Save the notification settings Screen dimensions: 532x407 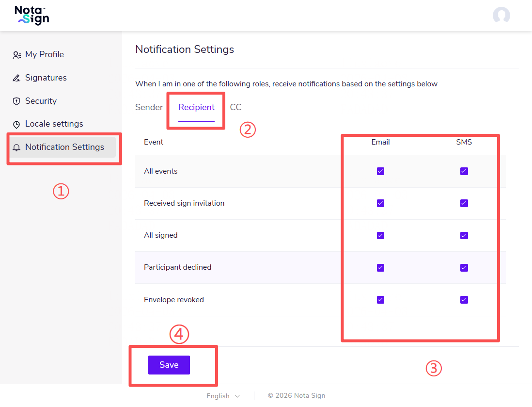169,365
